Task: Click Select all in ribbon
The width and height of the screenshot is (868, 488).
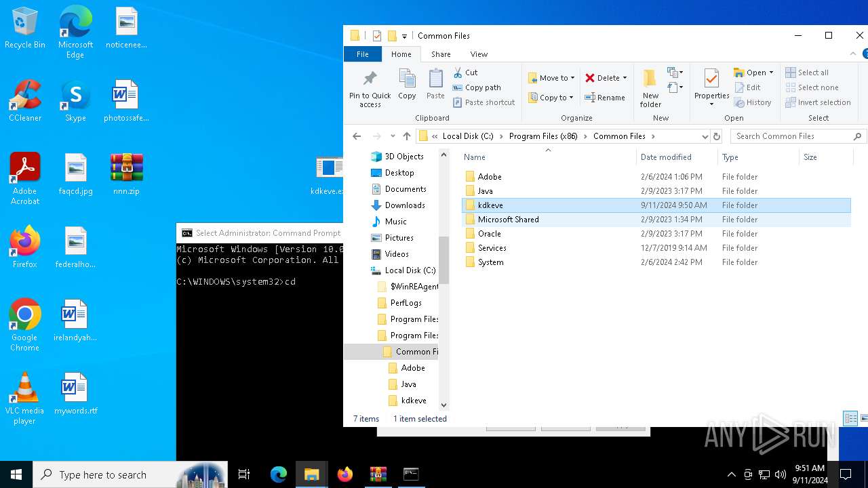Action: (x=807, y=73)
